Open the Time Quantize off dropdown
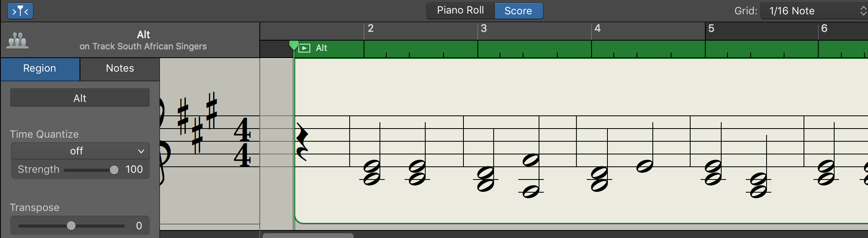Image resolution: width=868 pixels, height=238 pixels. click(x=80, y=151)
